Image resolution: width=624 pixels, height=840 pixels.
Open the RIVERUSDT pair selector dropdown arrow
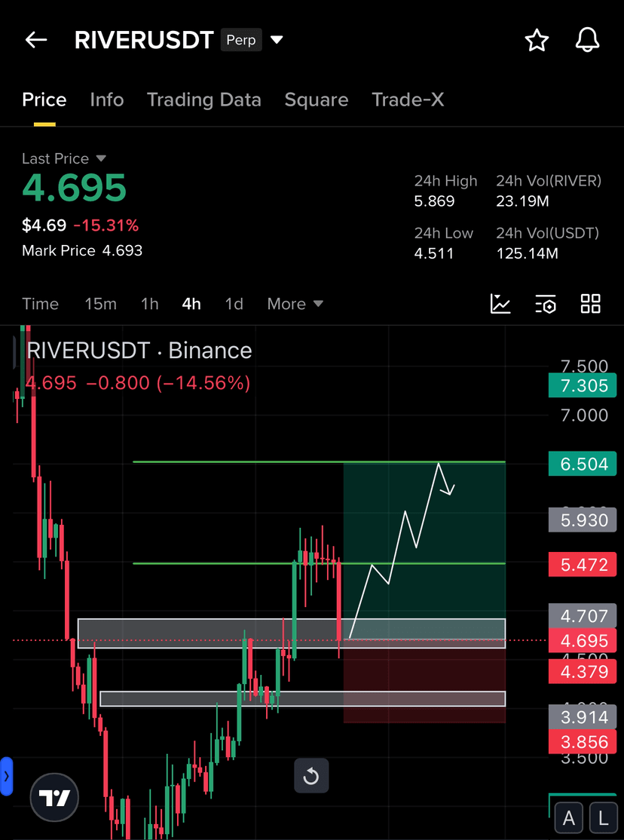click(x=277, y=40)
